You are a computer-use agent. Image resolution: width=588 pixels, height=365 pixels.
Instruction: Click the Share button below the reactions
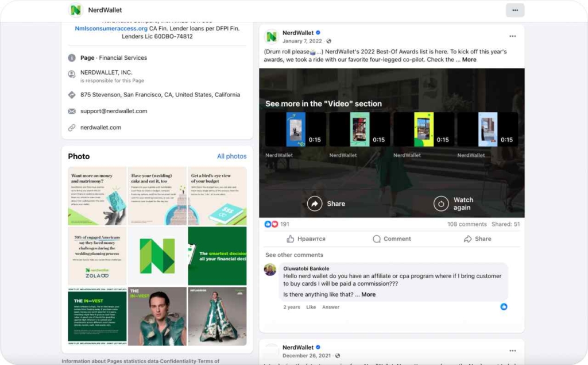tap(477, 239)
